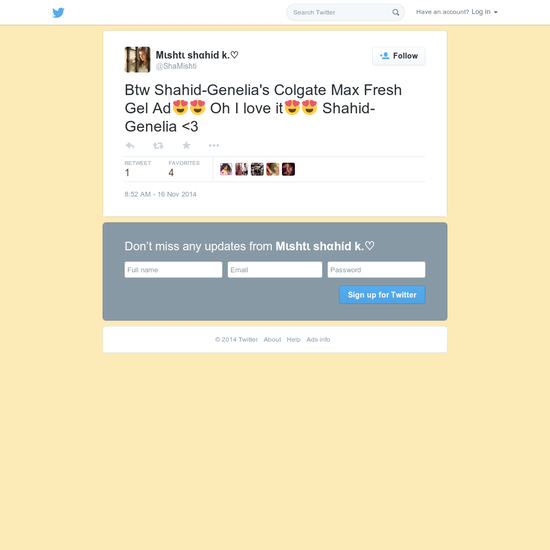Retweet the Colgate ad tweet
The width and height of the screenshot is (550, 550).
(158, 145)
